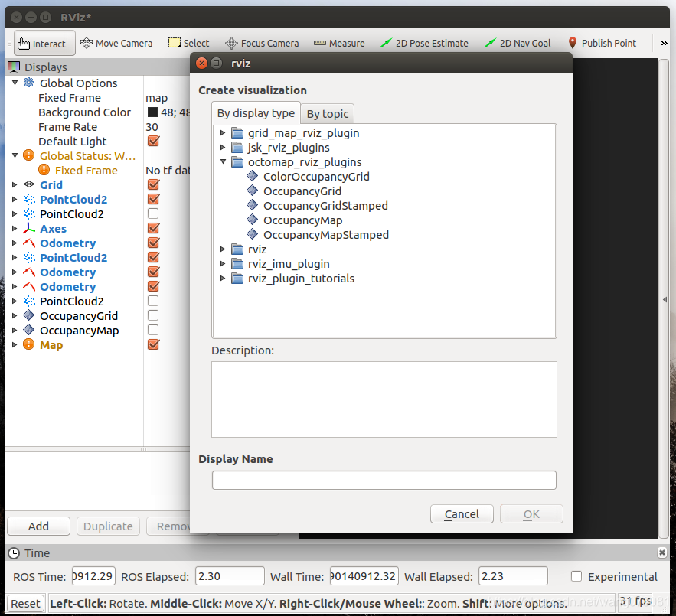Expand the rviz_plugin_tutorials folder

(223, 278)
